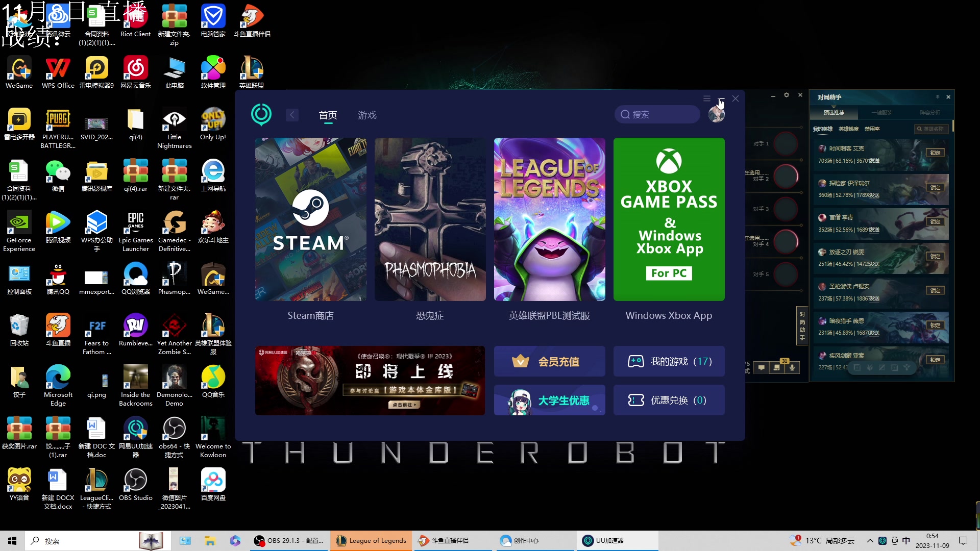Open the notification center icon

tap(963, 541)
